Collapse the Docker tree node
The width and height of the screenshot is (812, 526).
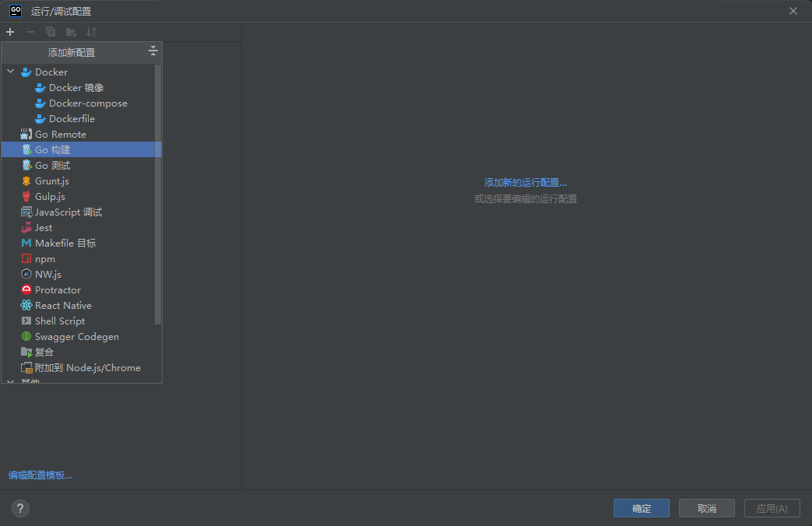(x=11, y=72)
